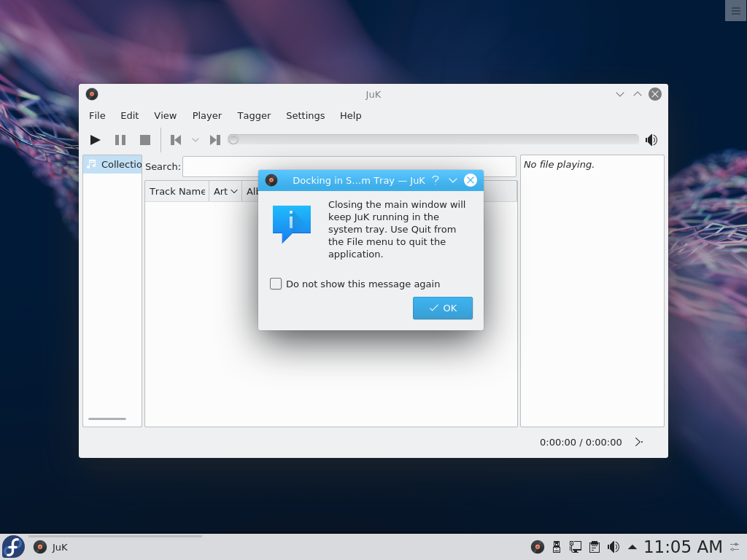The image size is (747, 560).
Task: Open the Player menu
Action: (207, 116)
